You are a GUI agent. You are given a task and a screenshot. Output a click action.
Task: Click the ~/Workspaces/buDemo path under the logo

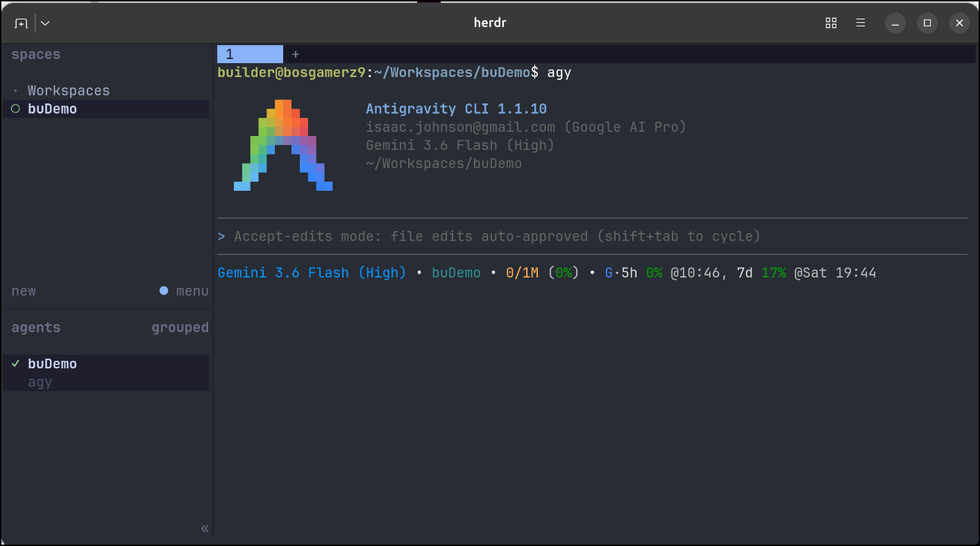(443, 164)
